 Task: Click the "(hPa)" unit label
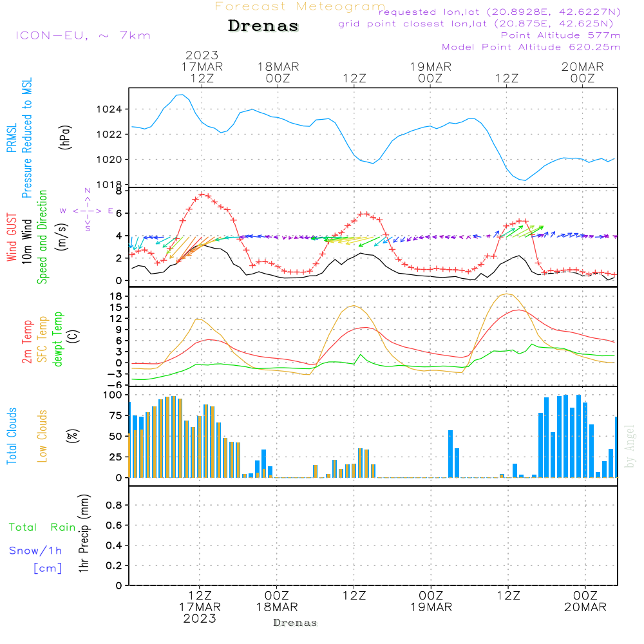click(x=65, y=137)
